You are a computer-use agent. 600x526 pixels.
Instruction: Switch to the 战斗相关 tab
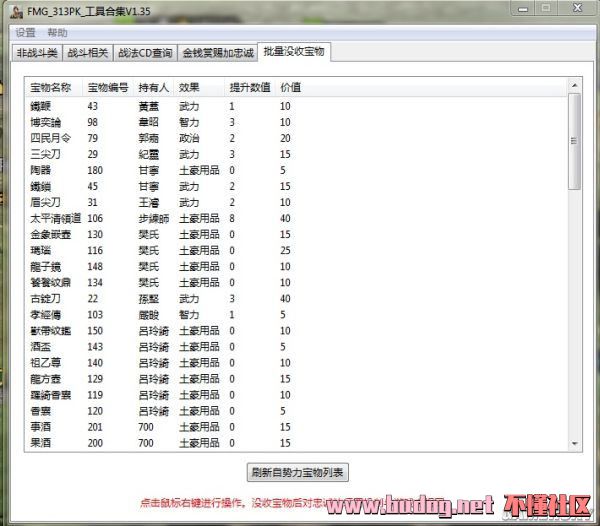pos(88,53)
